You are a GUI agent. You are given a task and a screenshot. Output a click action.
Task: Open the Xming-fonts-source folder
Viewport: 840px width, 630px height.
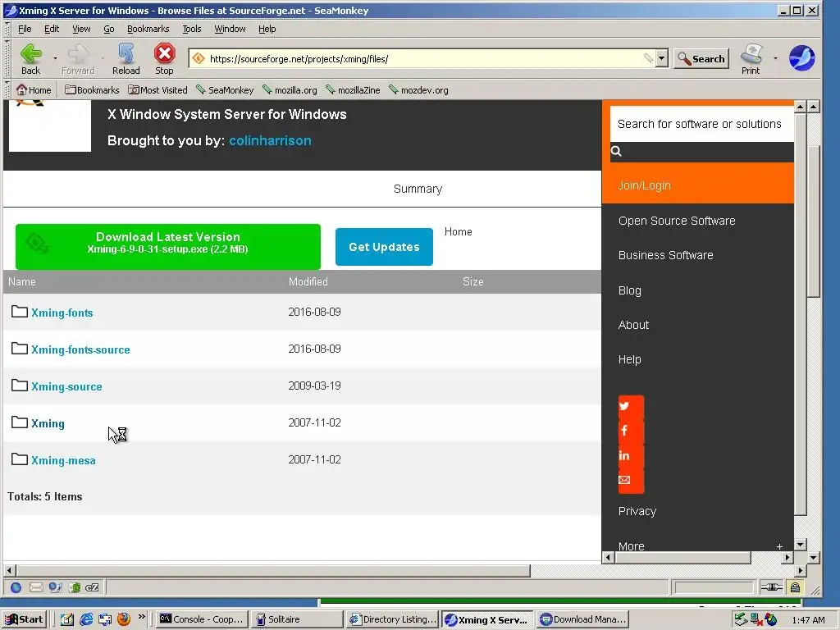80,349
